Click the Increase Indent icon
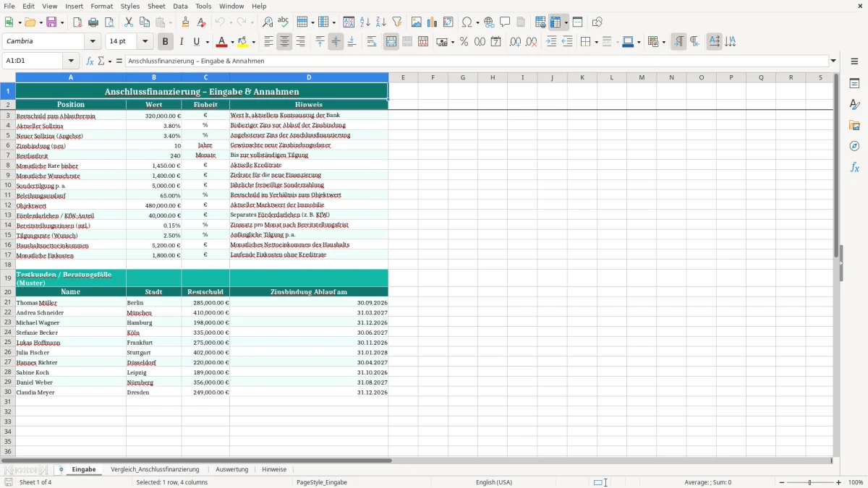The height and width of the screenshot is (488, 868). (551, 42)
